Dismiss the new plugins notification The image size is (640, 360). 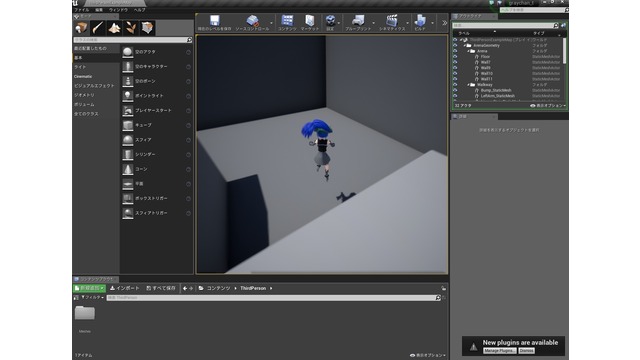click(x=527, y=351)
